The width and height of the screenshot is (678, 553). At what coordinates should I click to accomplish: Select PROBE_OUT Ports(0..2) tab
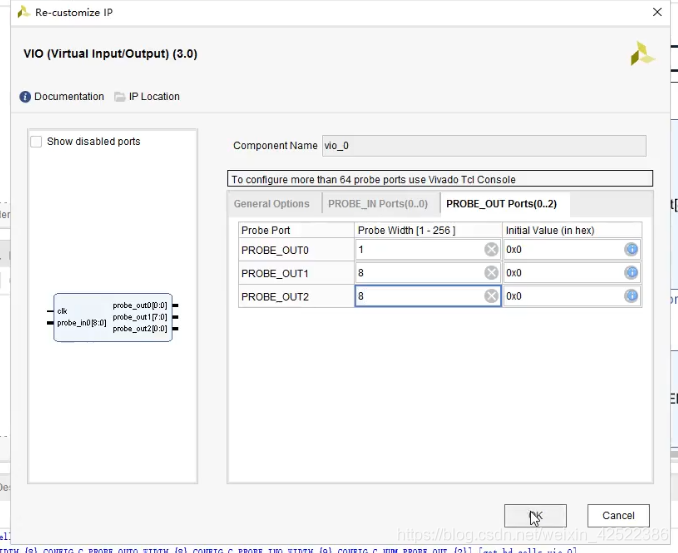point(502,204)
